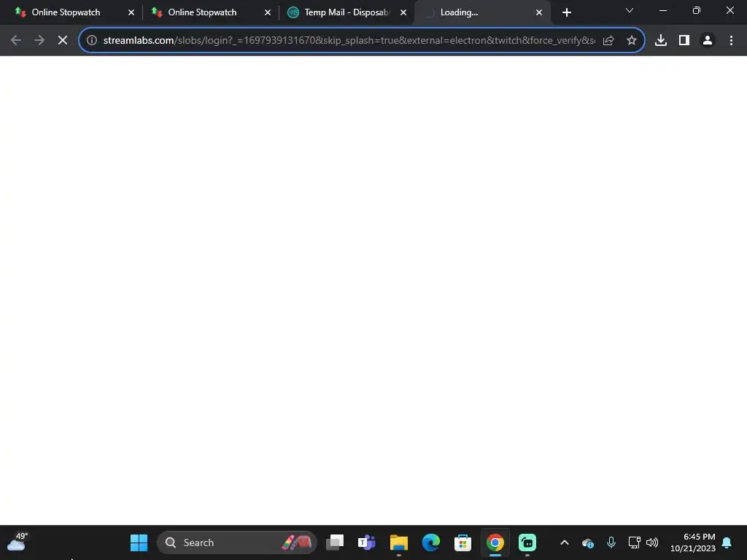Share this page icon
Image resolution: width=747 pixels, height=560 pixels.
click(608, 41)
